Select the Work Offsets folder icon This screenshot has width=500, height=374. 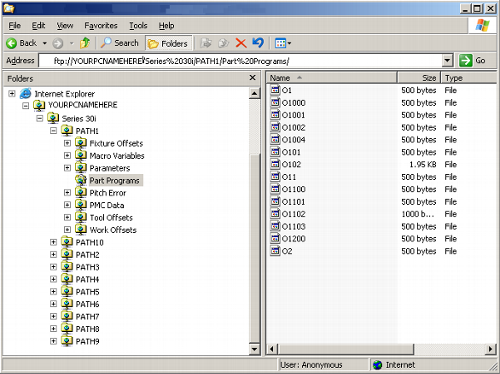(x=81, y=230)
